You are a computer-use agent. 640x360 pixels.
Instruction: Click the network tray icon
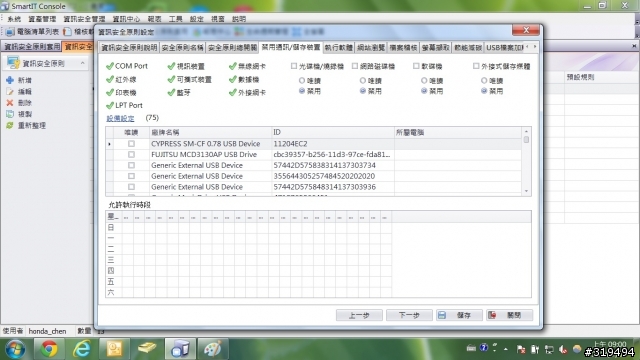[x=549, y=349]
